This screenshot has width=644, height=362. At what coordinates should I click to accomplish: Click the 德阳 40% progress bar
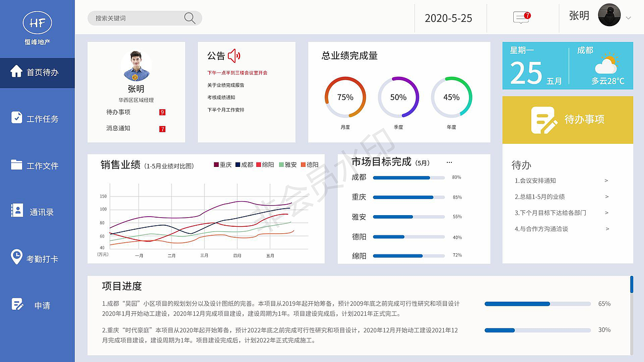[x=409, y=237]
